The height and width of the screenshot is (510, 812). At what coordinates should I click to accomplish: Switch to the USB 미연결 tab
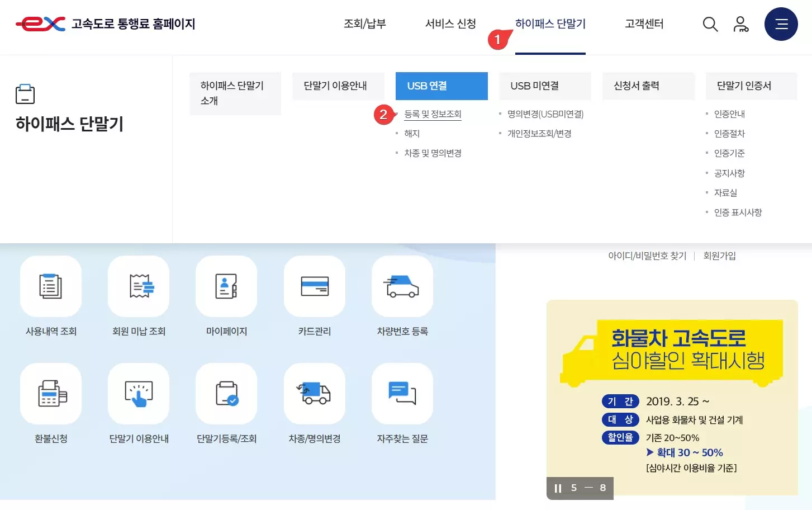coord(545,86)
